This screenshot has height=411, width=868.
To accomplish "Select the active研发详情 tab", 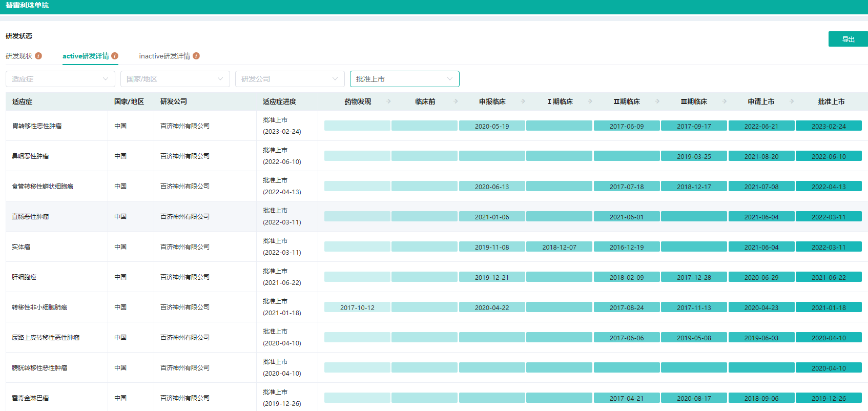I will click(86, 56).
